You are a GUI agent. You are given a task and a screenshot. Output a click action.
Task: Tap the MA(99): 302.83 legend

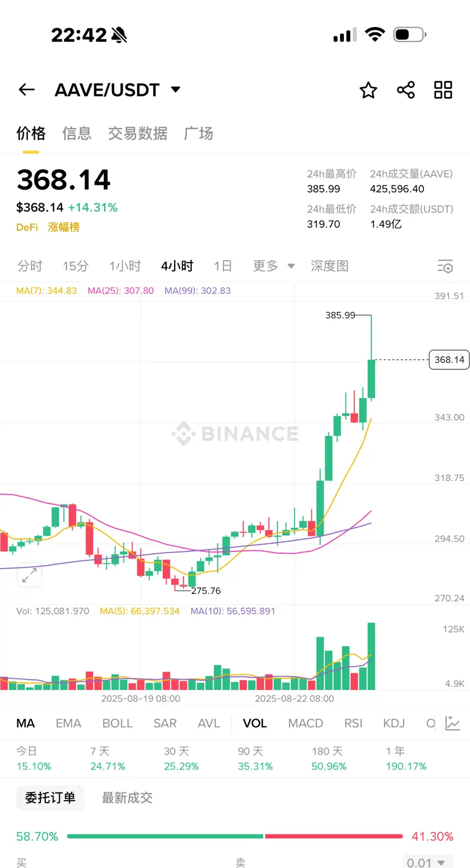198,290
